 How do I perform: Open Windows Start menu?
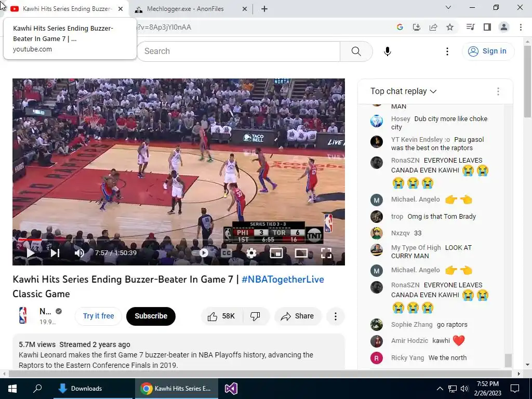pos(12,389)
